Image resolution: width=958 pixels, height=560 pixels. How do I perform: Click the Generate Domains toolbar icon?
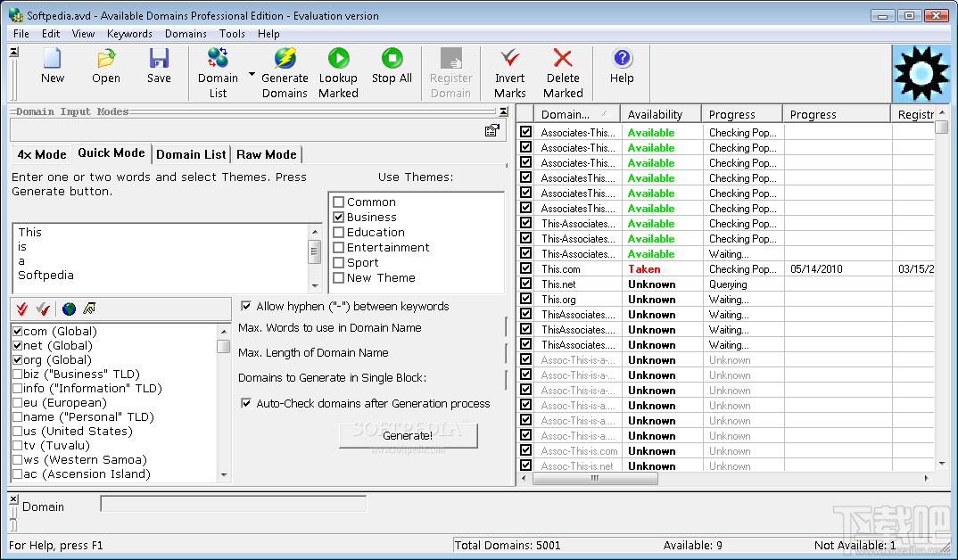coord(285,59)
